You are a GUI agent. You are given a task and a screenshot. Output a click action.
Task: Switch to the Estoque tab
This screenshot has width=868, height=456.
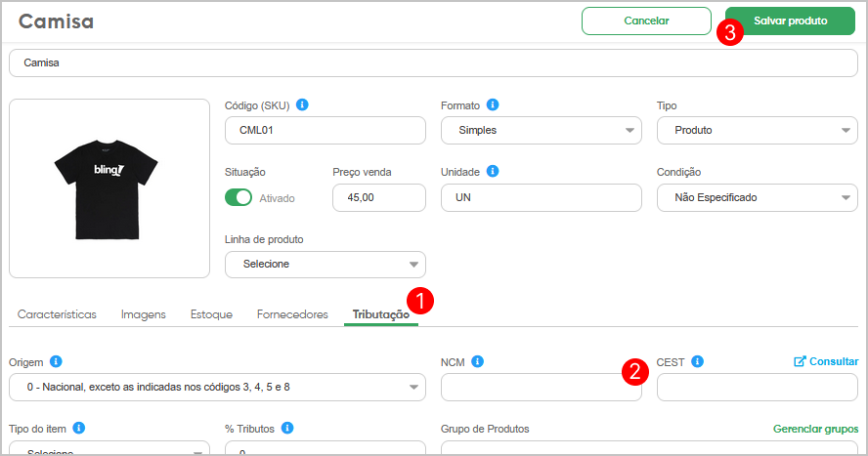(211, 314)
